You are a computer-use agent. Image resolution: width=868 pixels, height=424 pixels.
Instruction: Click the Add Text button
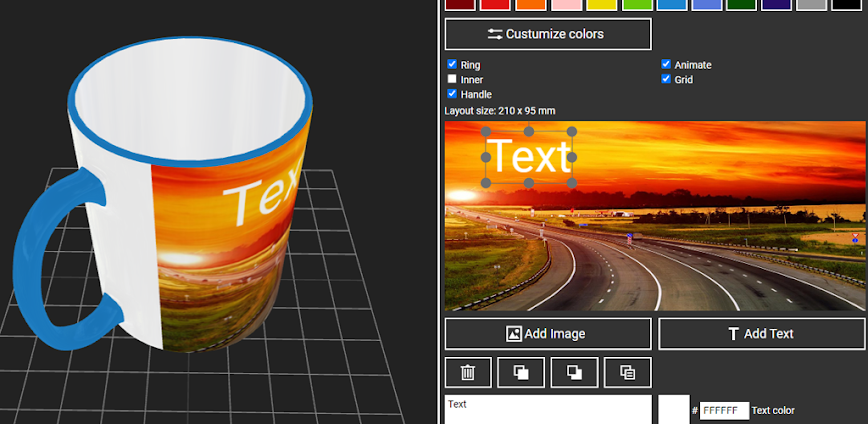coord(761,334)
